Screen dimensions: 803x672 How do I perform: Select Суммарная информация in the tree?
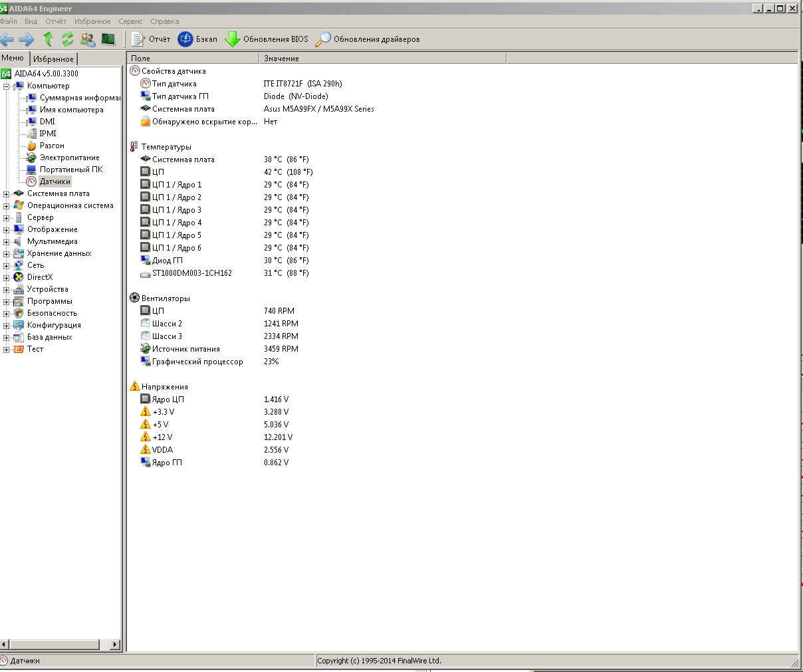tap(80, 98)
